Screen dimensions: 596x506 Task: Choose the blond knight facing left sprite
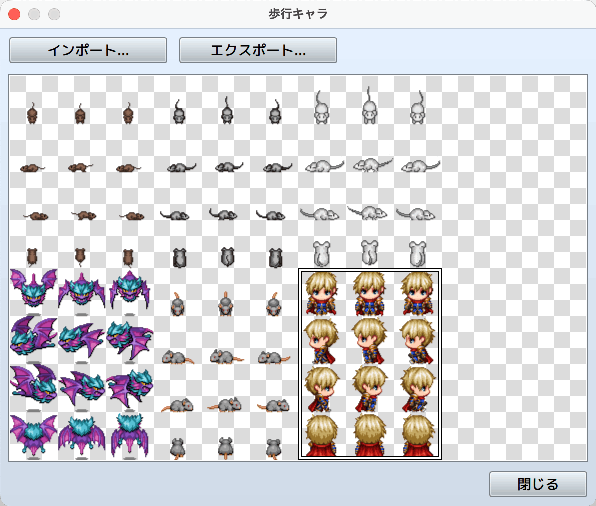[x=370, y=341]
